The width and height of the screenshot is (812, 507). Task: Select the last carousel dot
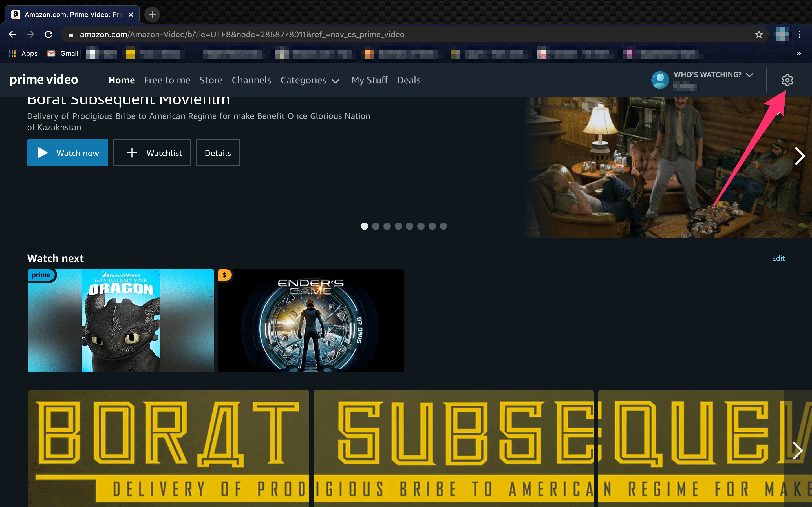click(x=443, y=226)
